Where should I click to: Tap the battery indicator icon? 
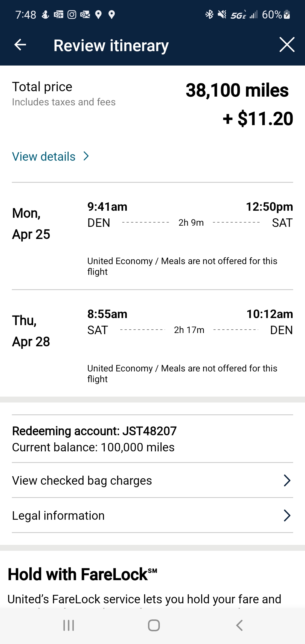point(287,14)
